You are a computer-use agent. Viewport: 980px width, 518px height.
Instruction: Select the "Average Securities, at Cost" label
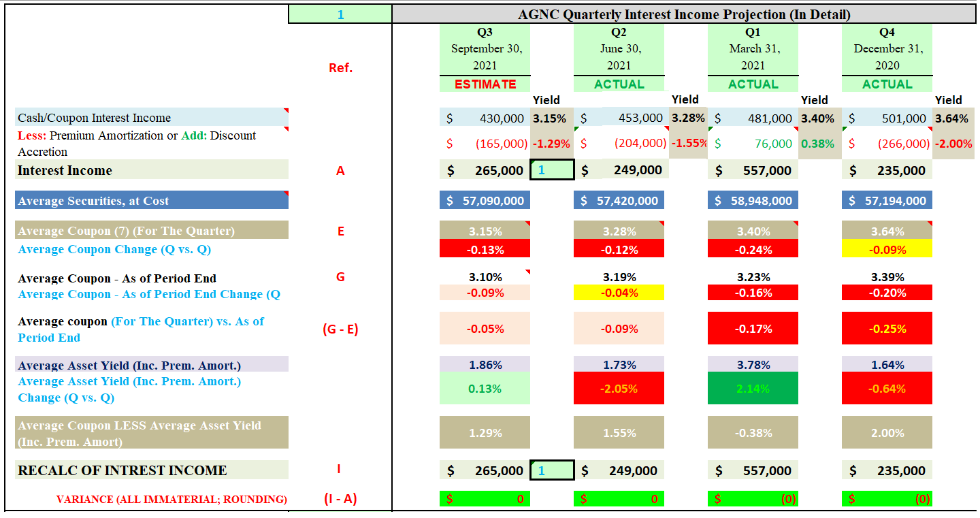point(152,200)
